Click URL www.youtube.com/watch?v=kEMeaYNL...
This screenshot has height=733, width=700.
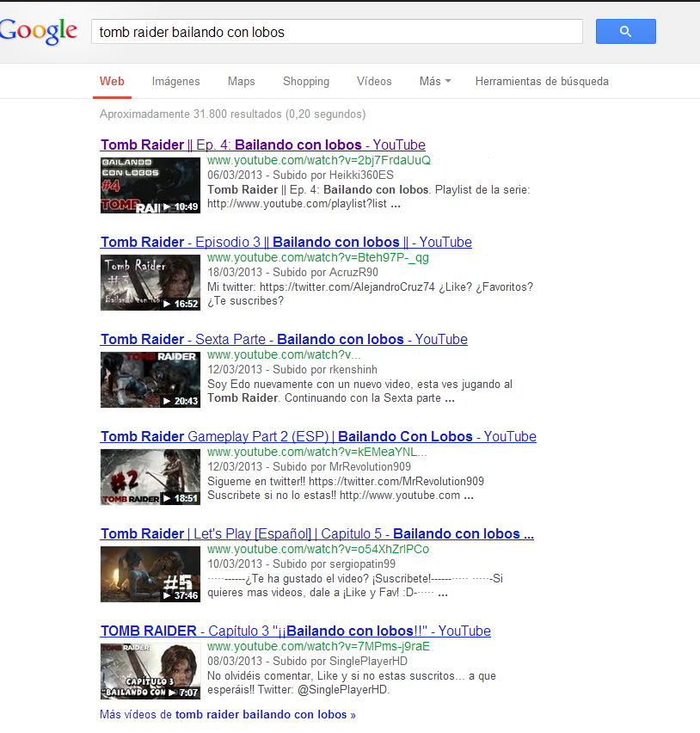point(316,452)
